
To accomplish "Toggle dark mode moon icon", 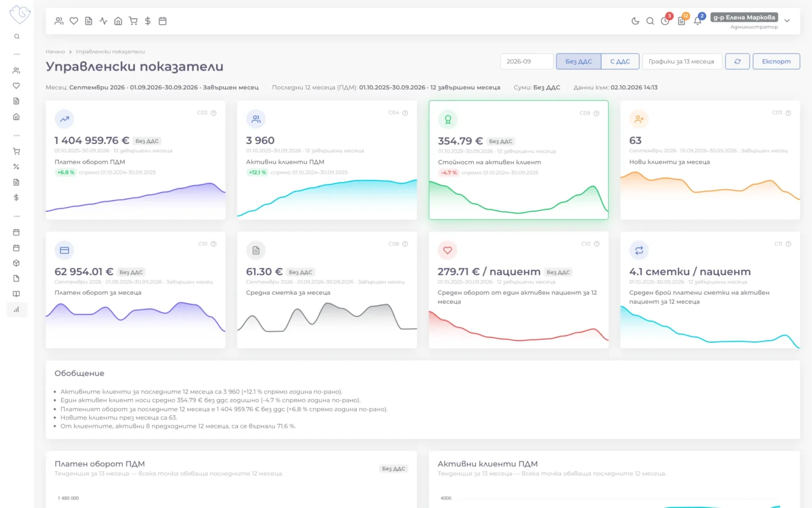I will click(x=635, y=21).
